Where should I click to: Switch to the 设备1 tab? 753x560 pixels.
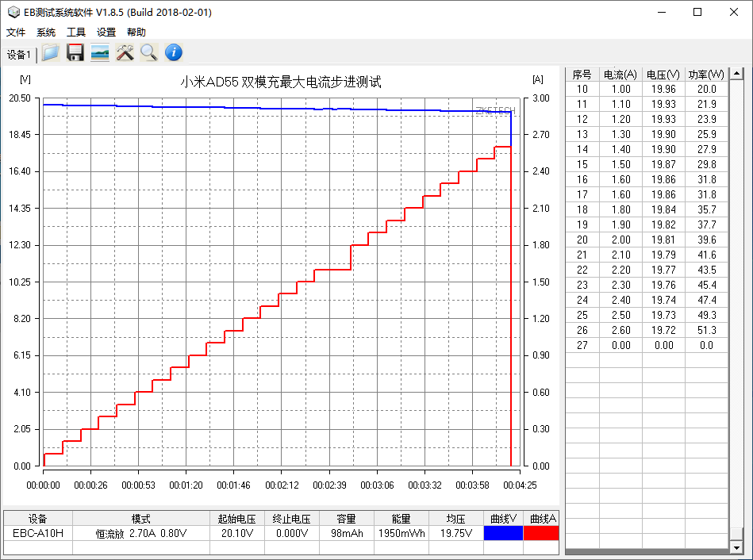tap(19, 55)
